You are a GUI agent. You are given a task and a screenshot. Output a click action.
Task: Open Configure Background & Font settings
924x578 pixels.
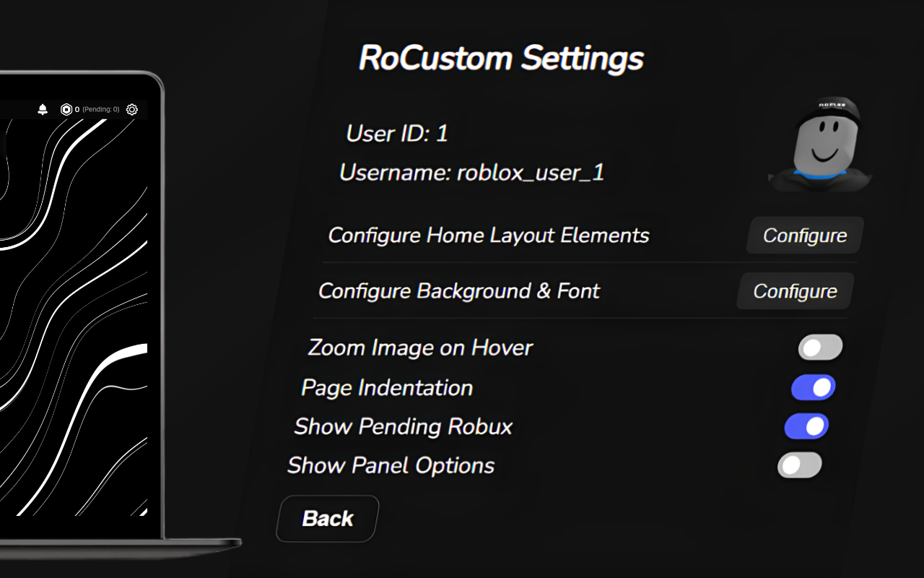click(x=794, y=291)
